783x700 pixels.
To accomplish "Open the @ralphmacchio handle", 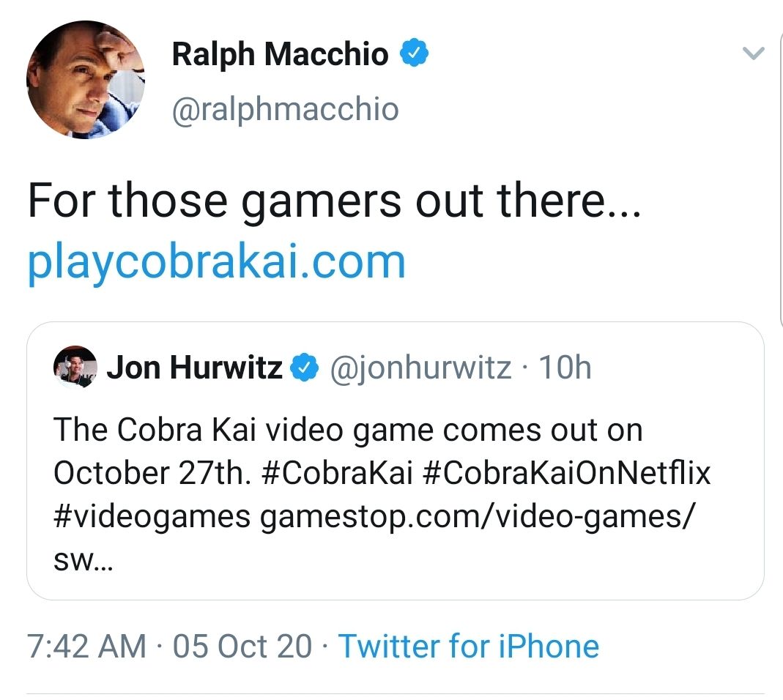I will click(x=285, y=109).
